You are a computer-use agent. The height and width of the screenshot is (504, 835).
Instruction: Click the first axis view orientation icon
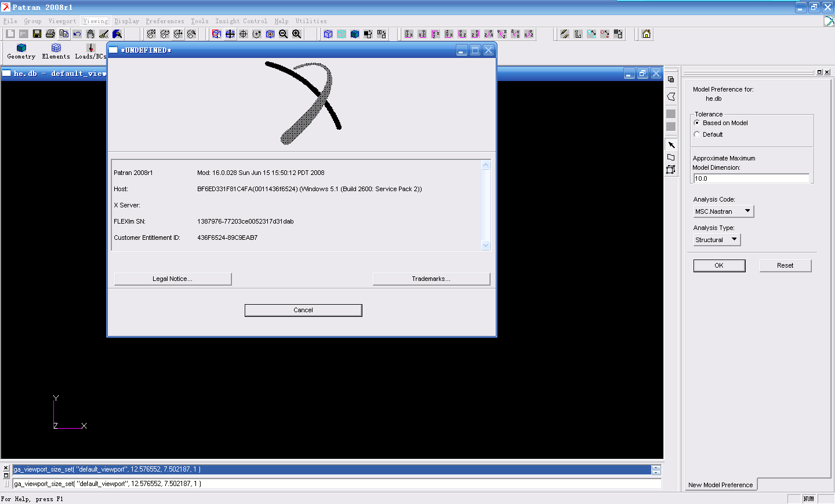(409, 34)
